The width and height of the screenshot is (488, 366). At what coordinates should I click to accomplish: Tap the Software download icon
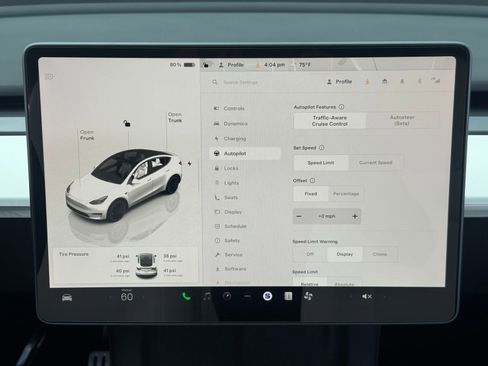217,269
